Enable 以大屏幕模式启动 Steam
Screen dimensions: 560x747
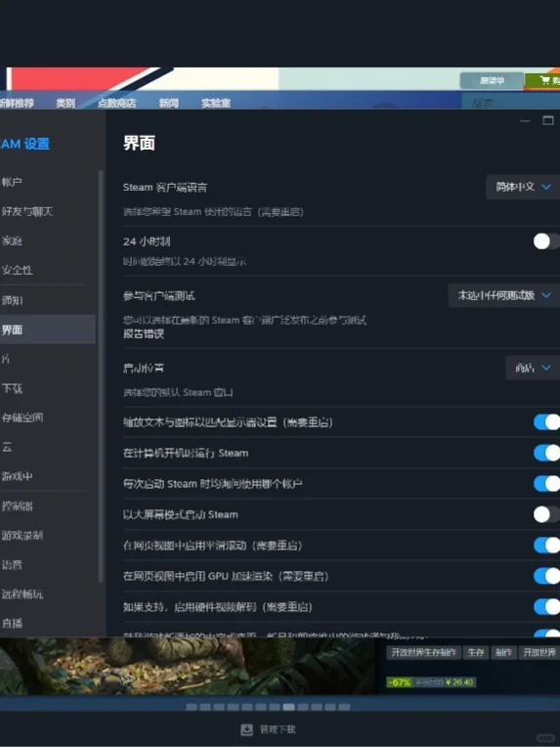click(546, 514)
